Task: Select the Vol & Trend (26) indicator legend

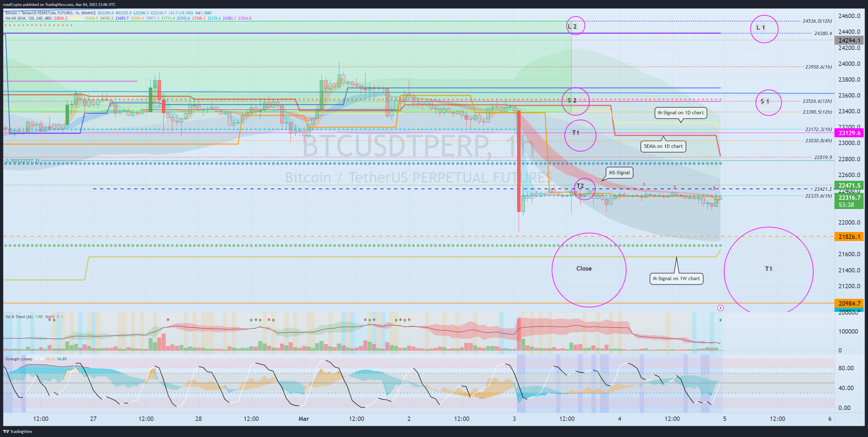Action: (19, 316)
